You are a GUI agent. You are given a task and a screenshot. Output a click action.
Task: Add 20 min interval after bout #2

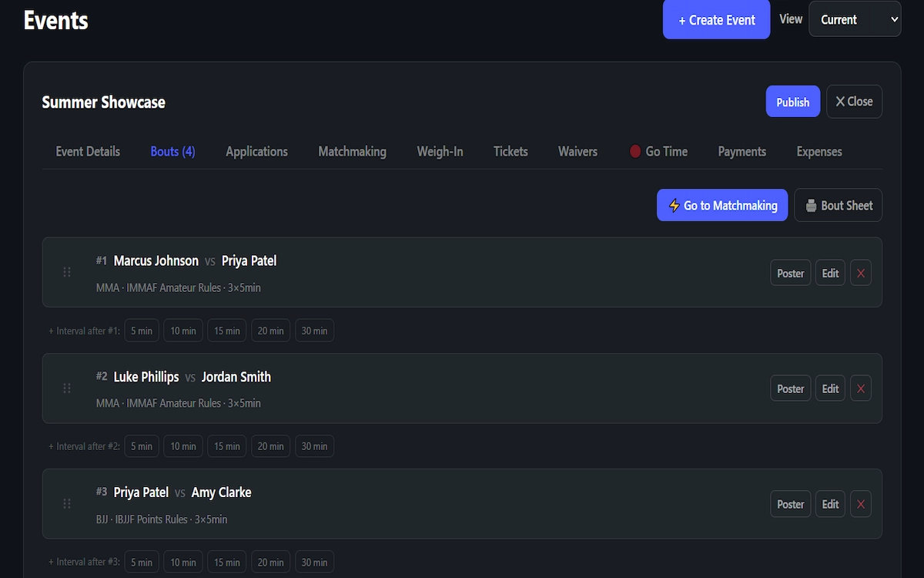tap(271, 446)
